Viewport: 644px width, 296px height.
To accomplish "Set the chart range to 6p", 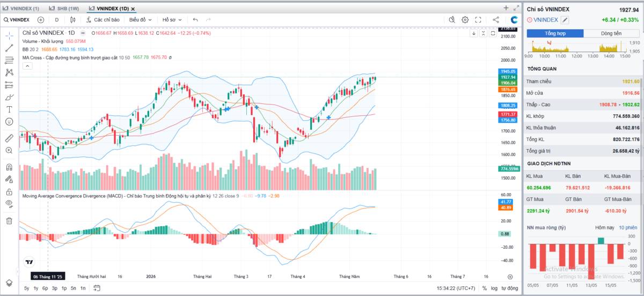I will [45, 288].
